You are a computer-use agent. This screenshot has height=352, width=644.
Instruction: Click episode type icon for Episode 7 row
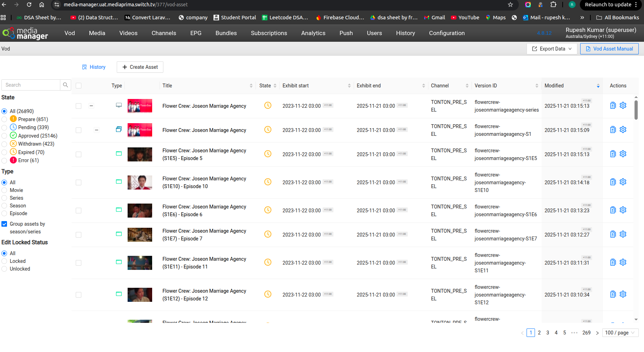point(119,234)
